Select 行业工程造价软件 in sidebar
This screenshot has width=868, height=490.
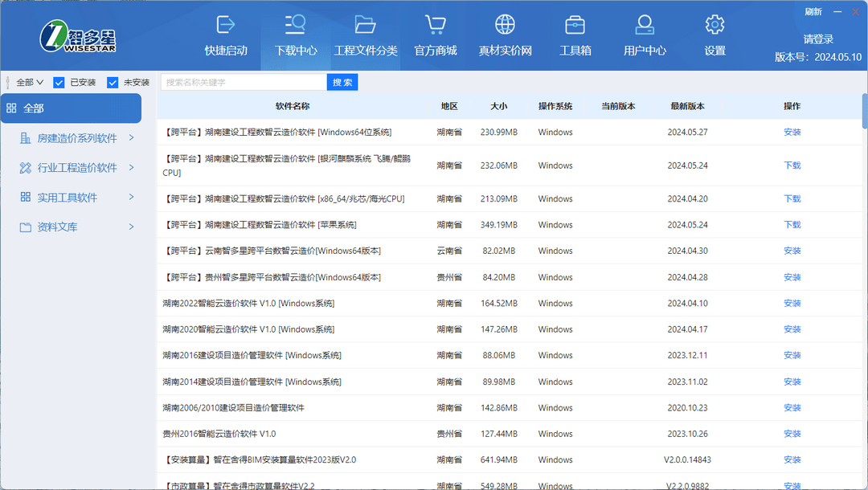pos(76,167)
